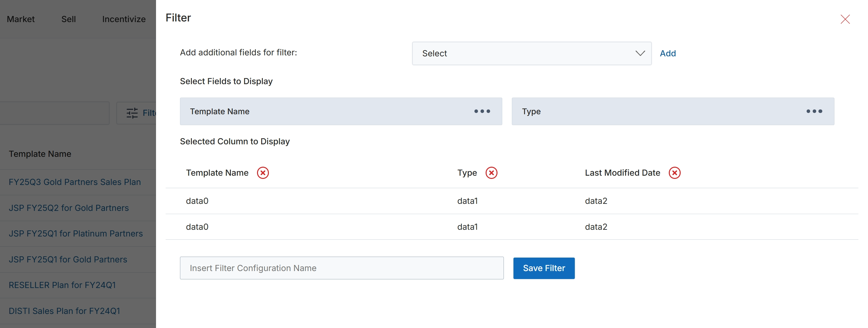Open Type field options (three dots)

(814, 111)
